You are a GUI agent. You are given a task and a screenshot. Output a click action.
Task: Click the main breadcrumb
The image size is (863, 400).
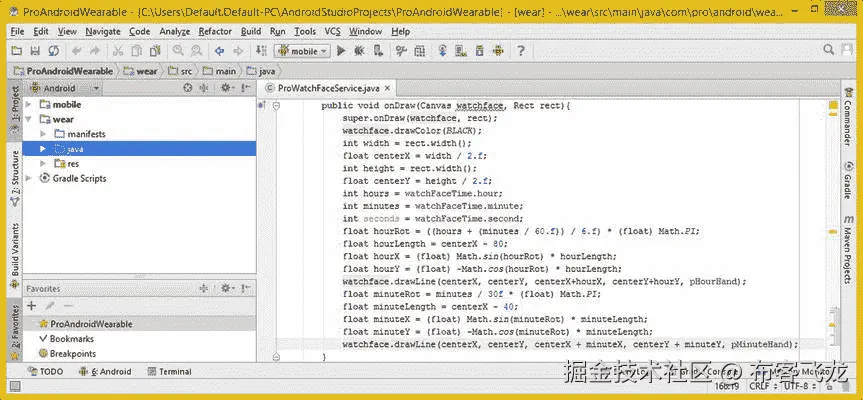click(219, 71)
